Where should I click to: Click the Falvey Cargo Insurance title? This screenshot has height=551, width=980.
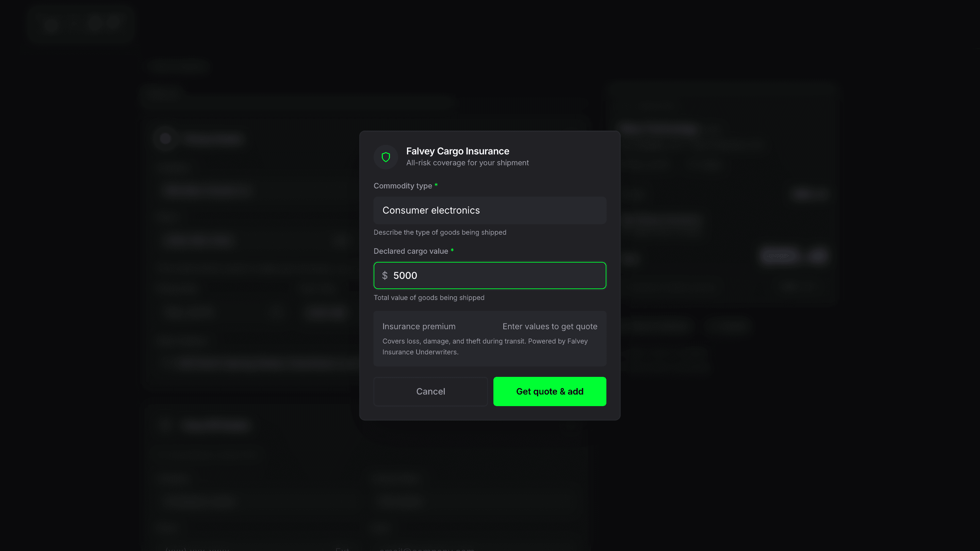pos(458,151)
